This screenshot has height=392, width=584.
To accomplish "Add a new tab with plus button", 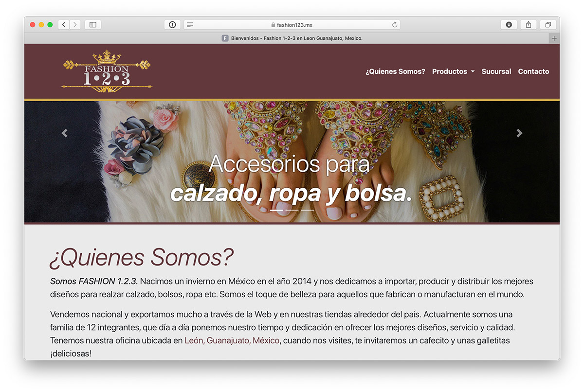I will point(554,38).
